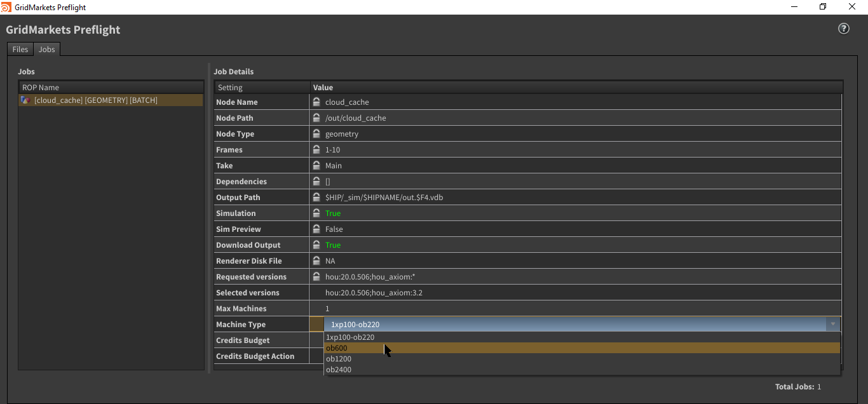Choose 1xp100-ob220 from the machine type list
The image size is (868, 404).
click(582, 337)
